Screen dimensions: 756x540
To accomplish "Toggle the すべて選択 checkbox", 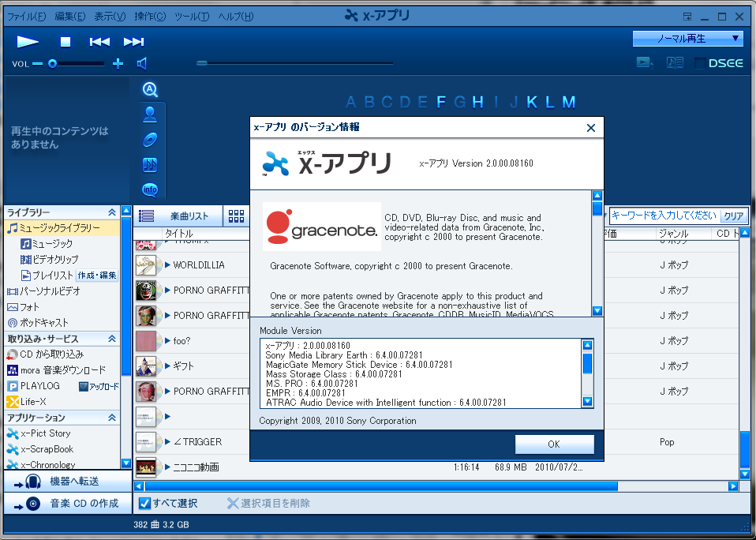I will [144, 504].
